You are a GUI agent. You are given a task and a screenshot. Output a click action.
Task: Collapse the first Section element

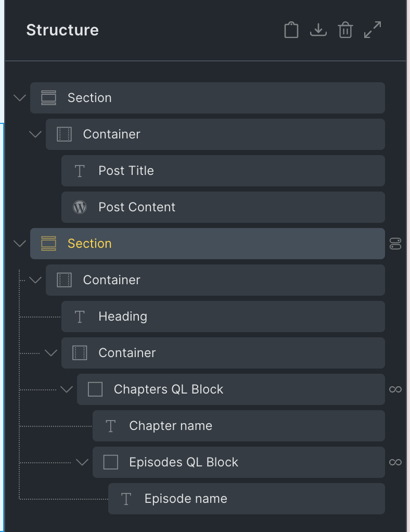click(x=20, y=98)
